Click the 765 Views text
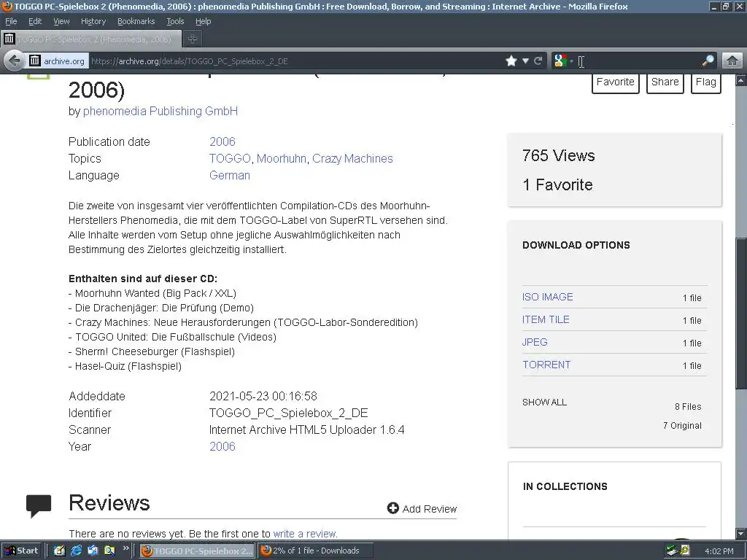747x560 pixels. (558, 156)
